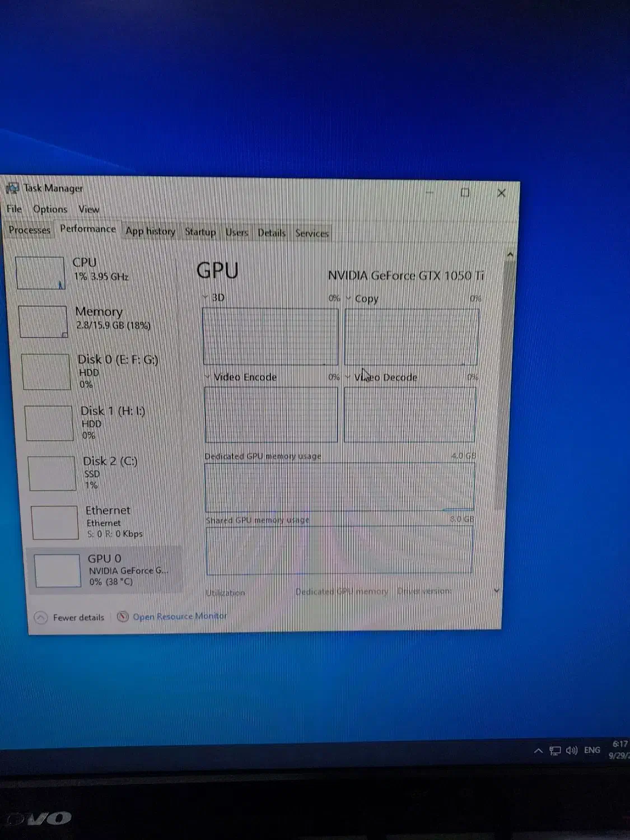Open Resource Monitor link
The height and width of the screenshot is (840, 630).
pos(180,617)
